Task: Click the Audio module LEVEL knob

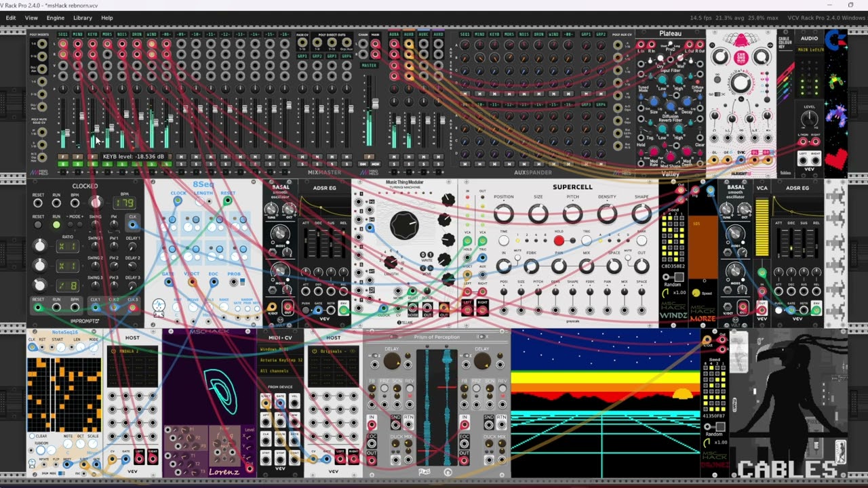Action: pyautogui.click(x=809, y=119)
